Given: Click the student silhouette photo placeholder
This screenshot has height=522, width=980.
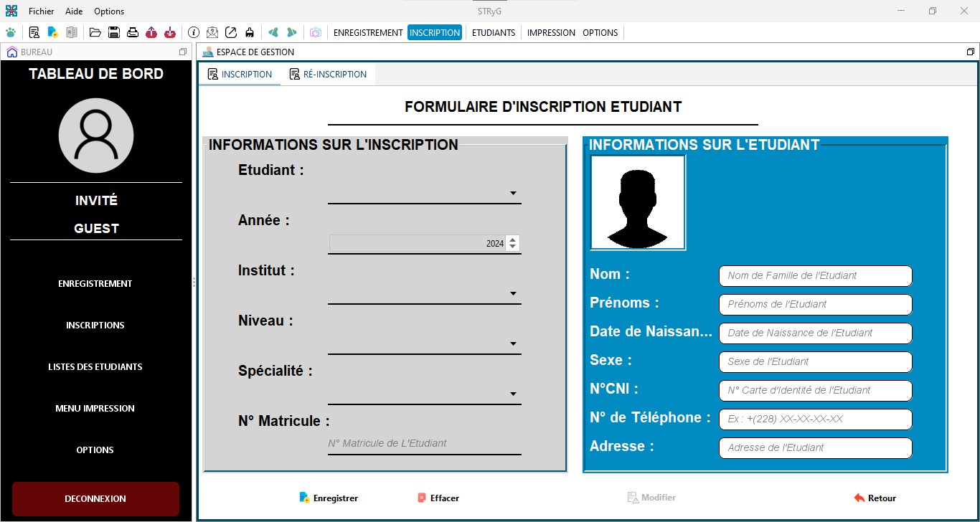Looking at the screenshot, I should tap(638, 202).
